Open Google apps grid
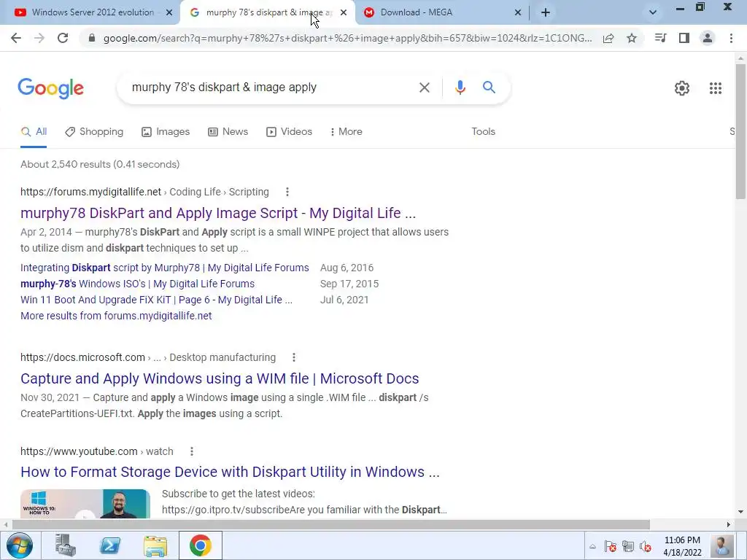 click(715, 88)
